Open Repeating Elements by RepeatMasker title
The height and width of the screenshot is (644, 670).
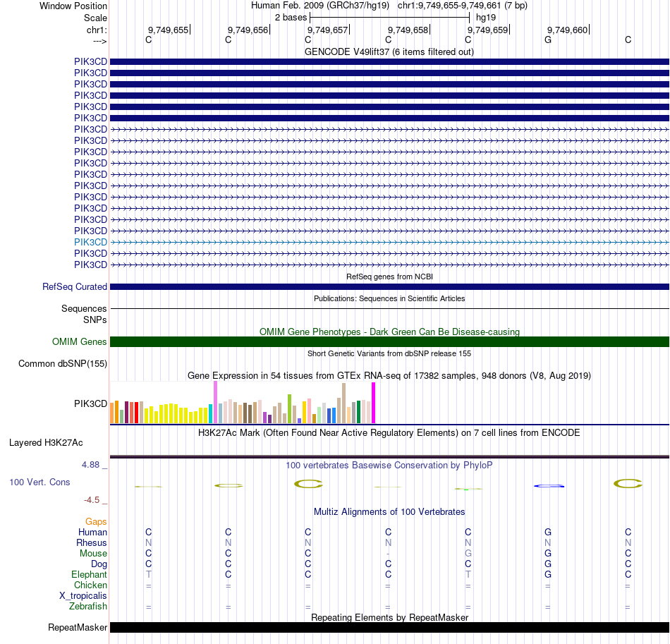click(x=389, y=617)
